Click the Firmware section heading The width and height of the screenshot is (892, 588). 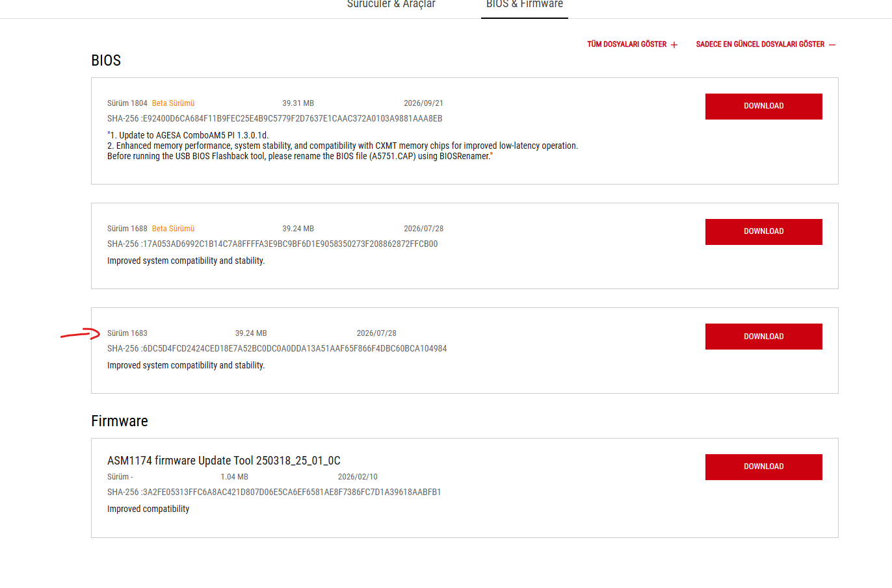click(x=120, y=421)
